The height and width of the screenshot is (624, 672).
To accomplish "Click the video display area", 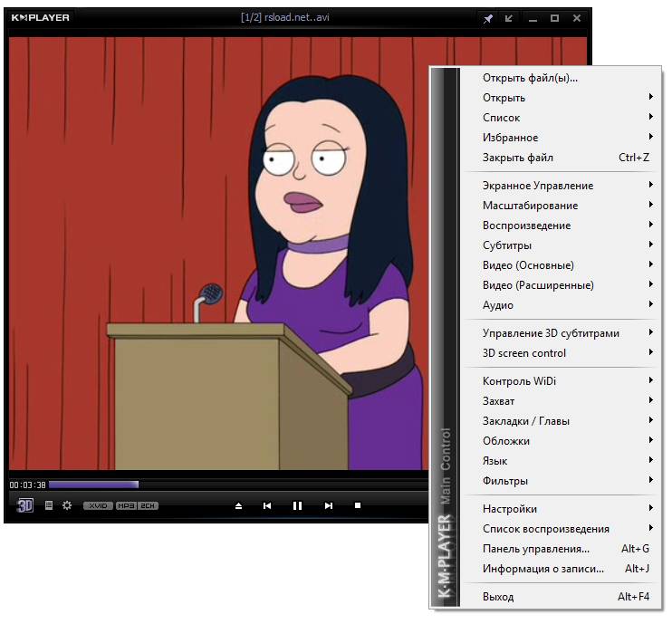I will coord(218,253).
